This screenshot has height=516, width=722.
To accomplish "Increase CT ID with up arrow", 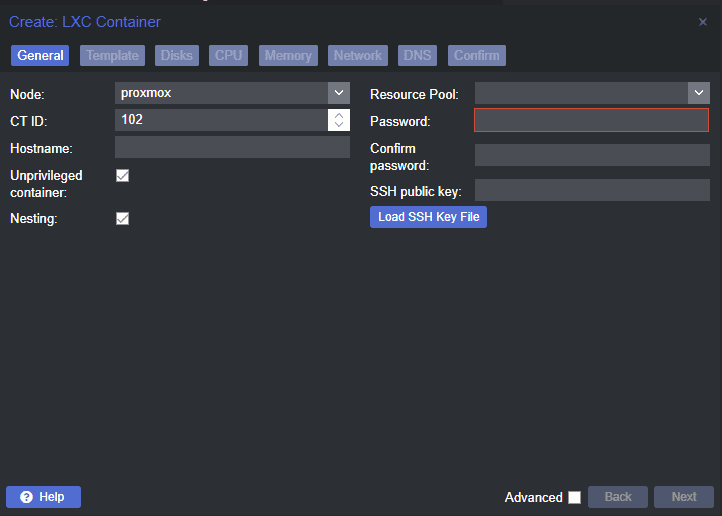I will coord(339,115).
